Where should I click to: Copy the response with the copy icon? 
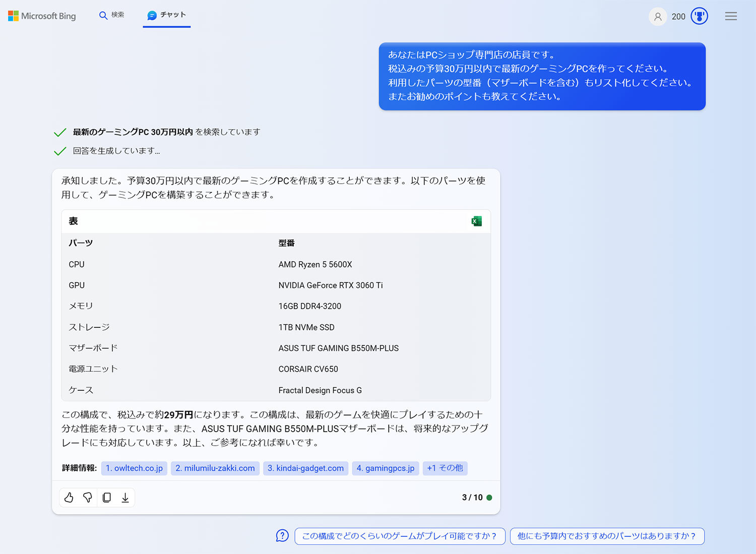[106, 498]
